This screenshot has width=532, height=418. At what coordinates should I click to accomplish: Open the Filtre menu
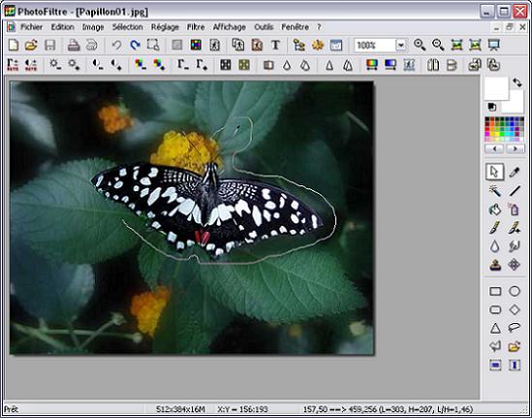pyautogui.click(x=196, y=27)
